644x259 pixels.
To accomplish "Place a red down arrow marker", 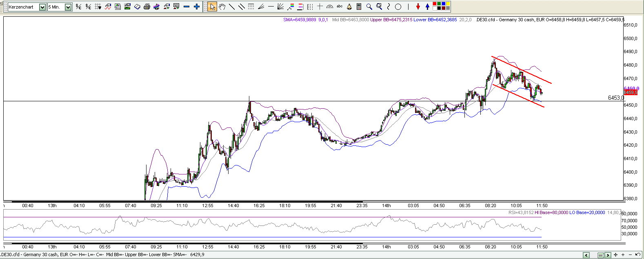I will tap(418, 7).
